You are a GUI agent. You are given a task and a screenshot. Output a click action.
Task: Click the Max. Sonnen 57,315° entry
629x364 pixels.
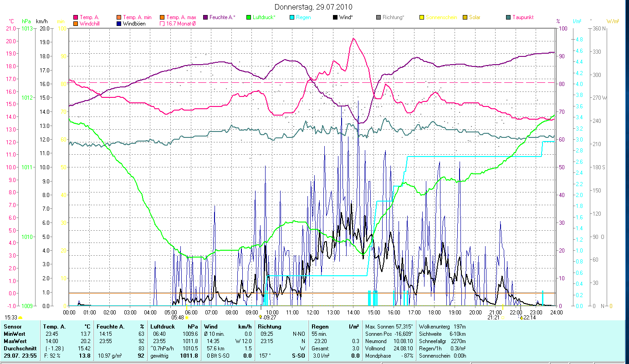389,327
